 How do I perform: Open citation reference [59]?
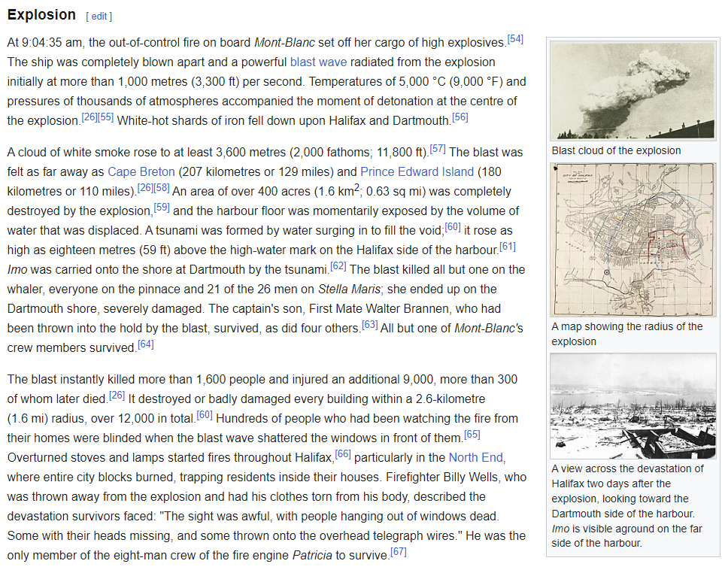pos(162,207)
